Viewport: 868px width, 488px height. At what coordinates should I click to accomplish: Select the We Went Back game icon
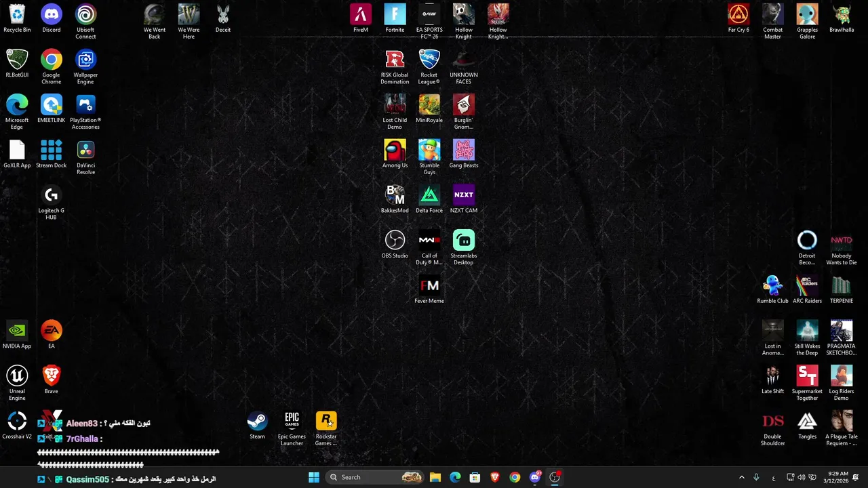155,22
